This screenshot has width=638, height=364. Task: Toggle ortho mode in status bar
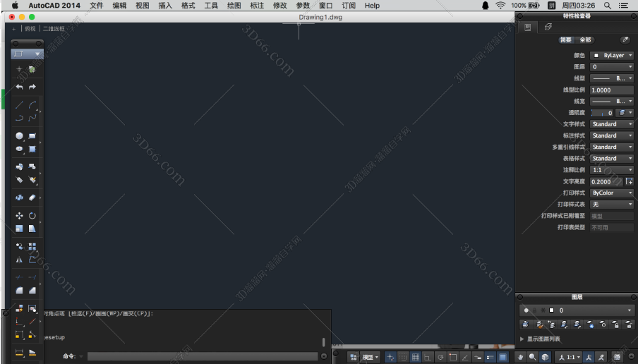coord(428,357)
